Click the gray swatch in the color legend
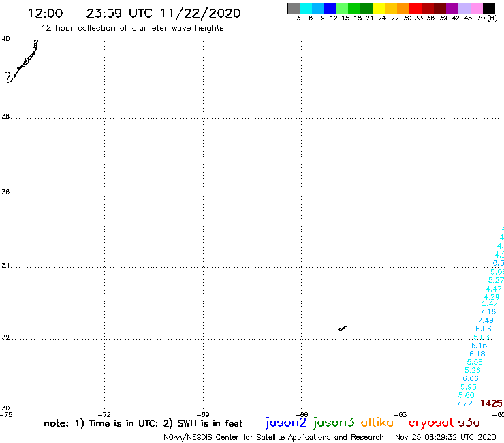The width and height of the screenshot is (504, 443). click(x=294, y=8)
